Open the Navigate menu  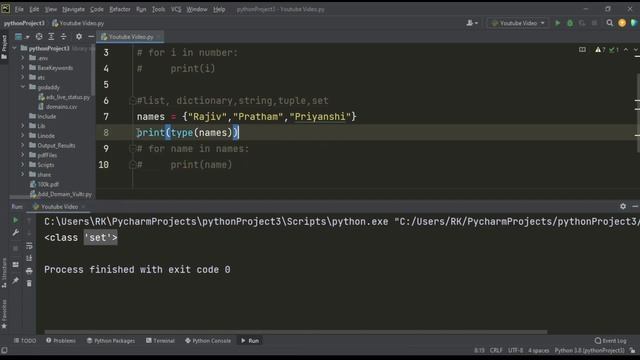pyautogui.click(x=73, y=9)
